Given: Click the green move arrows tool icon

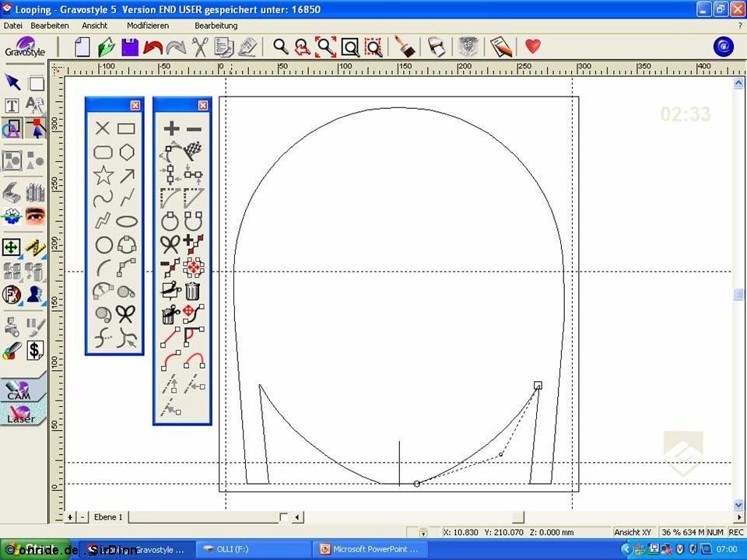Looking at the screenshot, I should pyautogui.click(x=12, y=247).
